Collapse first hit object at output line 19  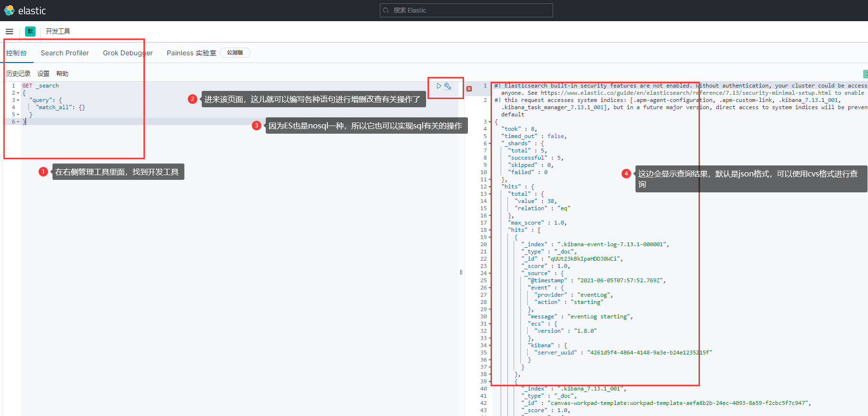click(490, 238)
